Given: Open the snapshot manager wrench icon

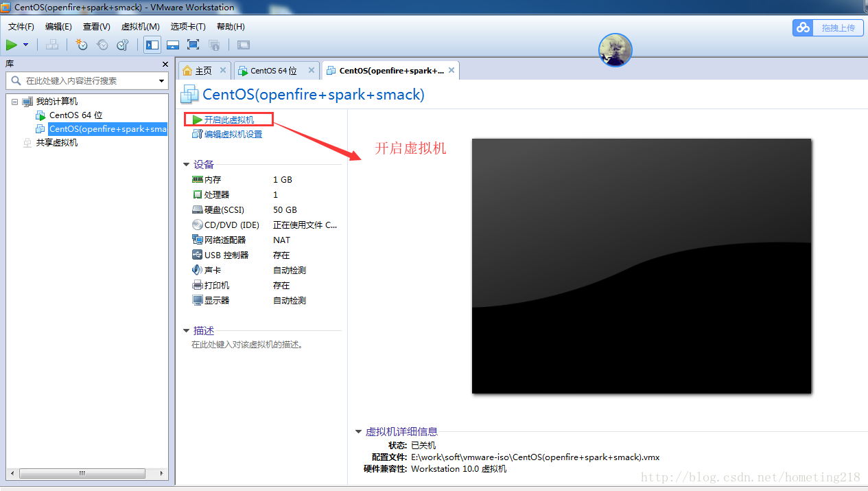Looking at the screenshot, I should (123, 45).
